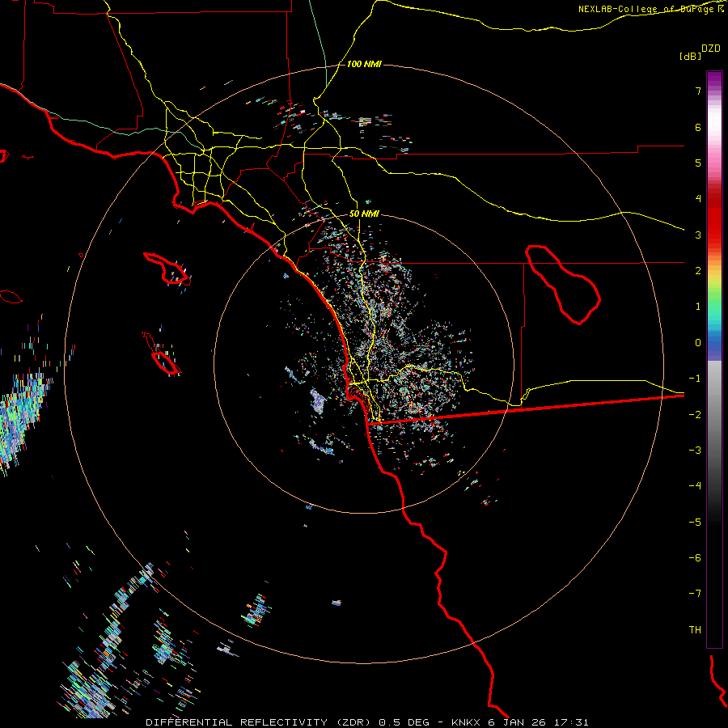Click the 3 value on the color scale
The width and height of the screenshot is (728, 728).
pos(698,235)
